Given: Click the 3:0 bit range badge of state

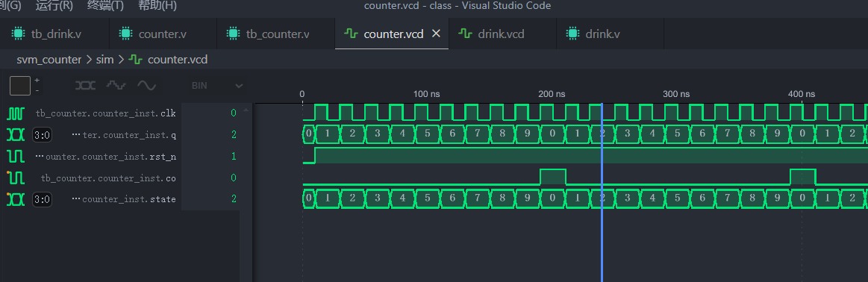Looking at the screenshot, I should coord(42,199).
